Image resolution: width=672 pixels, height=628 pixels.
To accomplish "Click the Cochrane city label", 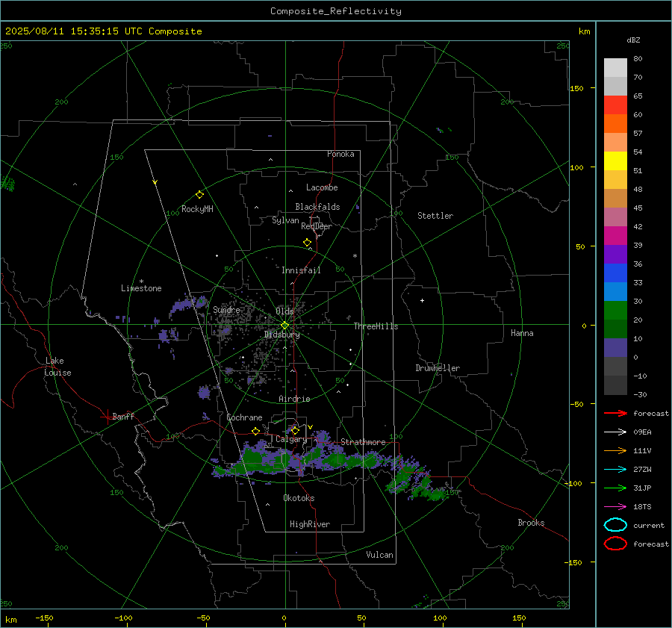I will [244, 417].
